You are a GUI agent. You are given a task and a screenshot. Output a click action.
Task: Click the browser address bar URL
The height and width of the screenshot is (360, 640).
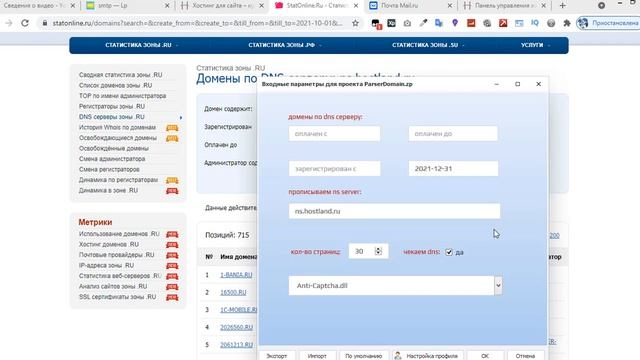point(198,23)
